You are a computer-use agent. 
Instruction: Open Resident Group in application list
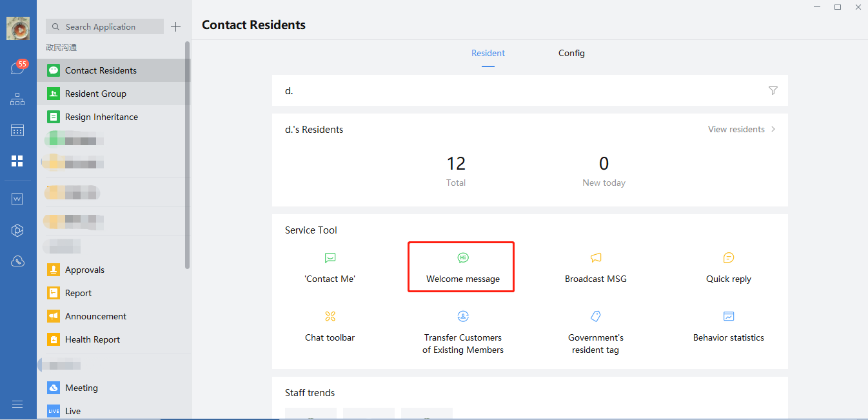[95, 94]
